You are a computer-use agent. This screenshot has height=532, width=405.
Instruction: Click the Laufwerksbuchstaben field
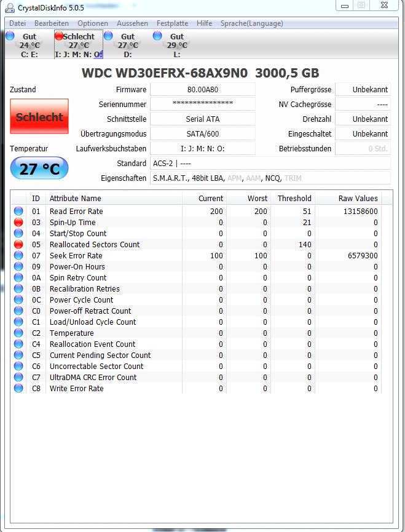[x=203, y=149]
